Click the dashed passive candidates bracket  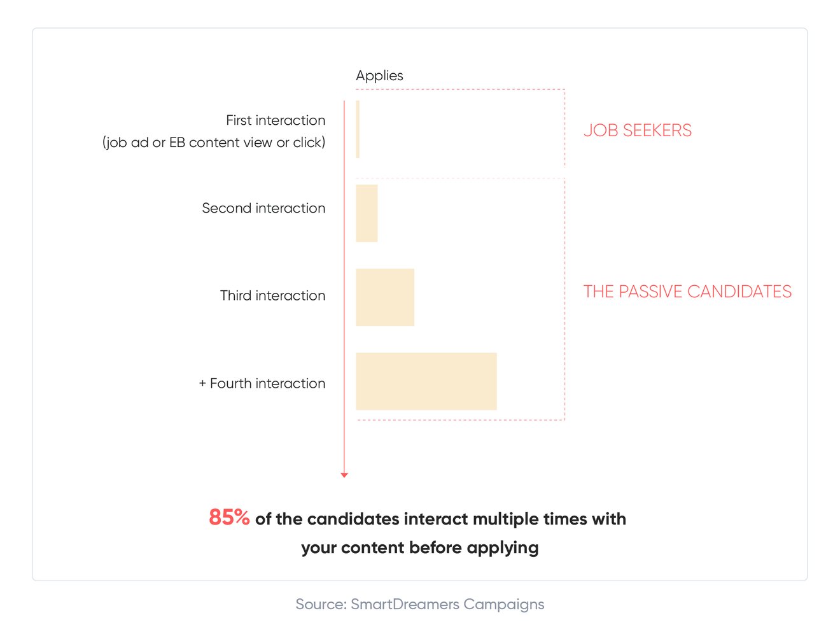(x=564, y=299)
